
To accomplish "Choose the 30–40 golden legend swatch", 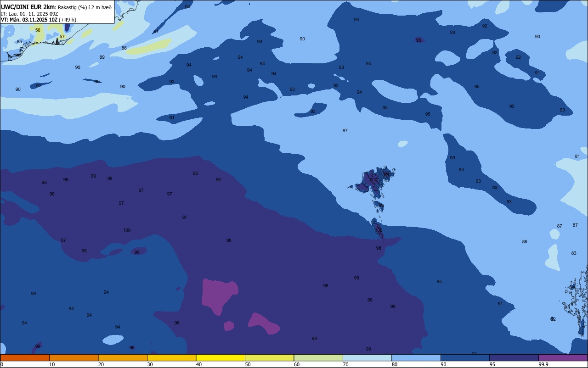I will point(171,357).
